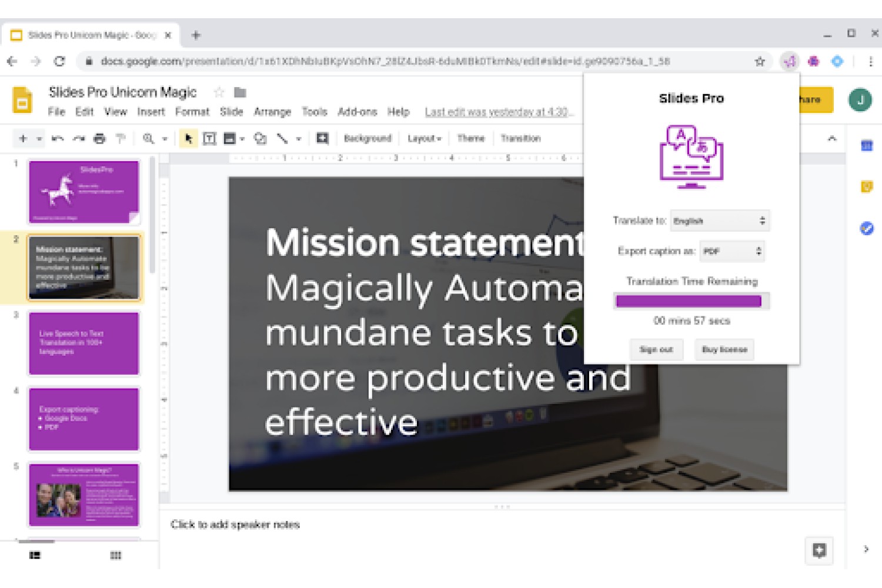
Task: Click the Slides Pro extension icon
Action: [789, 61]
